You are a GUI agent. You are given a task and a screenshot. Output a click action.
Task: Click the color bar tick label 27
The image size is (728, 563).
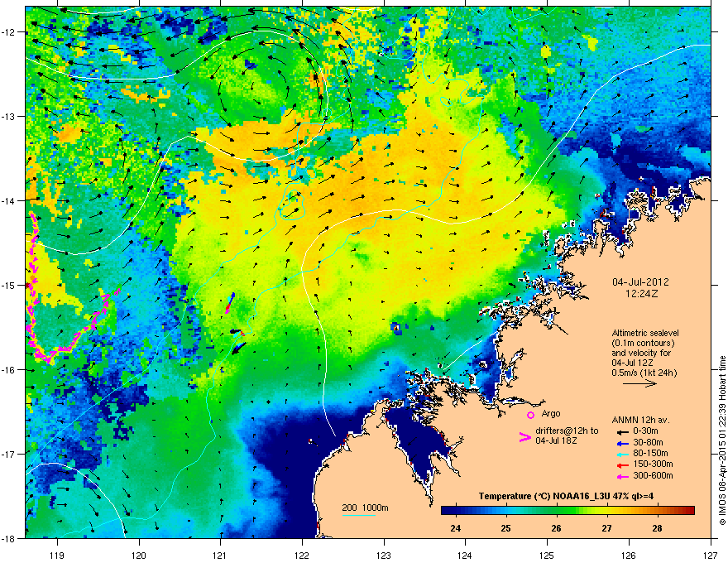coord(607,528)
